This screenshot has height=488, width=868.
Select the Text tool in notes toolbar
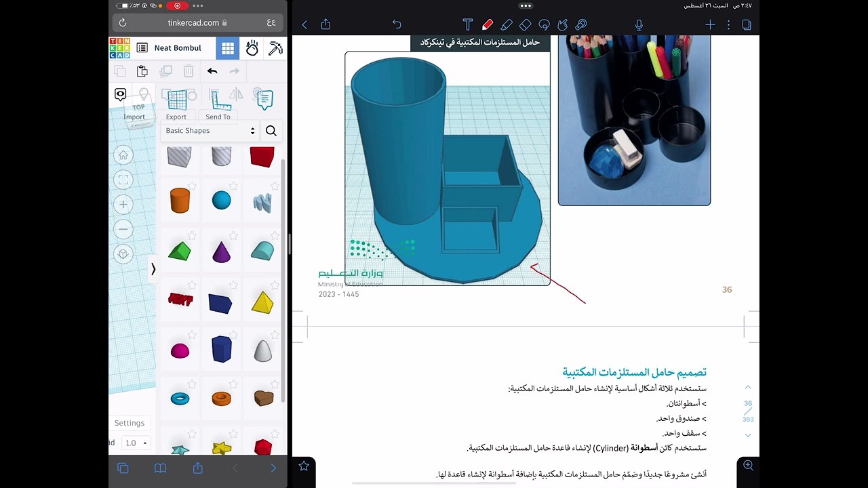[x=468, y=24]
